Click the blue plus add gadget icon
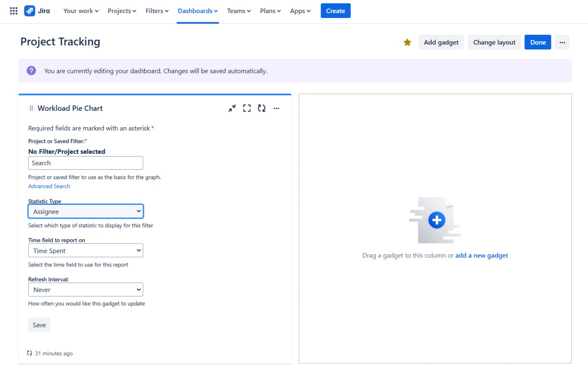Viewport: 588px width, 366px height. coord(437,220)
